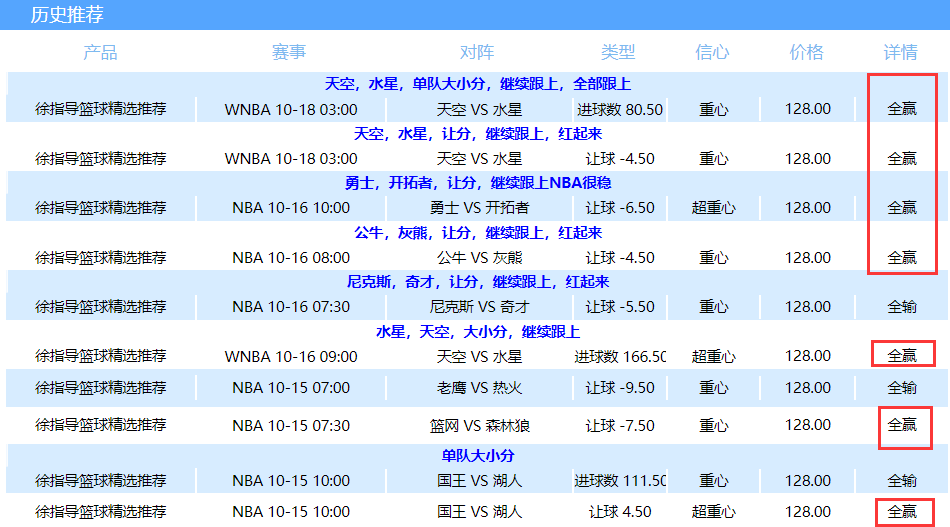The image size is (950, 527).
Task: Click 超重心 in the 进球数 166.50 row
Action: click(x=714, y=357)
